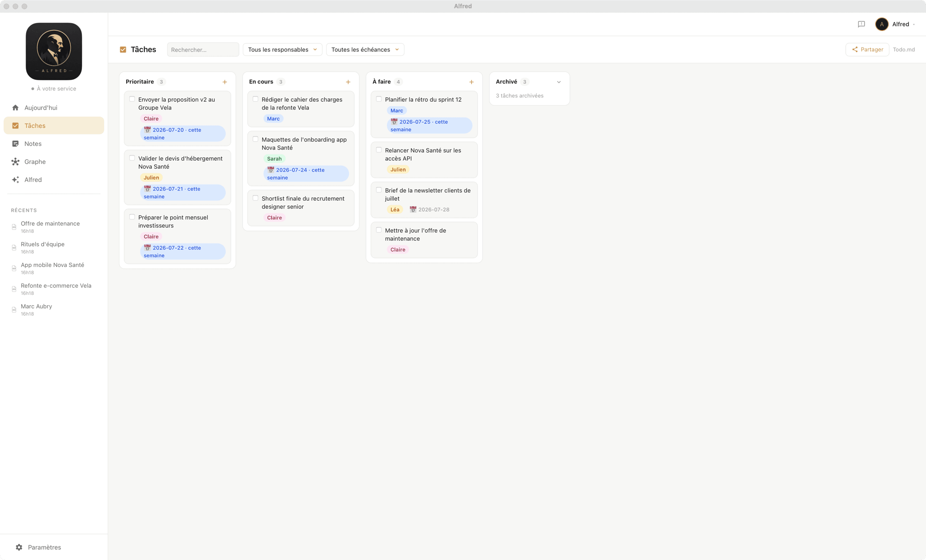Click the share icon in Partager button
The image size is (926, 560).
855,50
